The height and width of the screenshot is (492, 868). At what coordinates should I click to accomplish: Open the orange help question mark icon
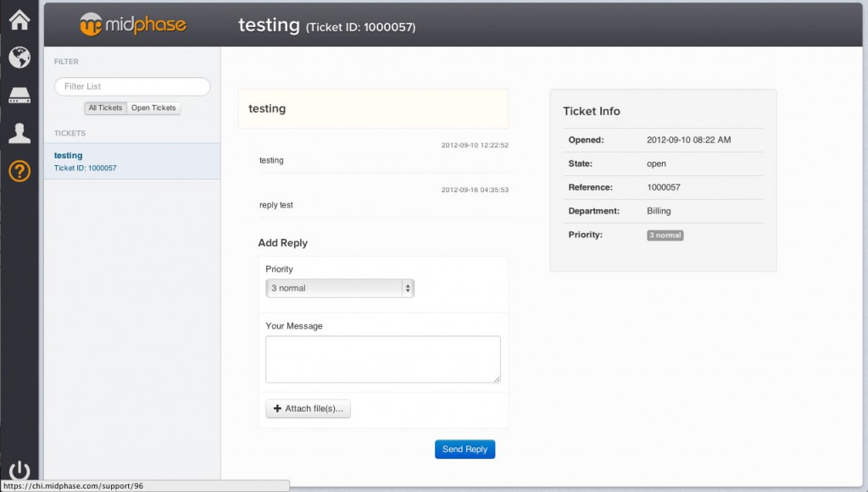[x=19, y=171]
